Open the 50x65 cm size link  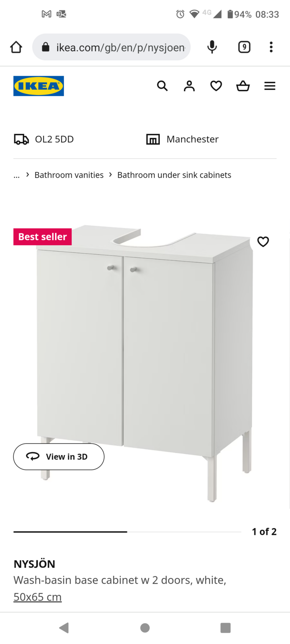tap(37, 597)
